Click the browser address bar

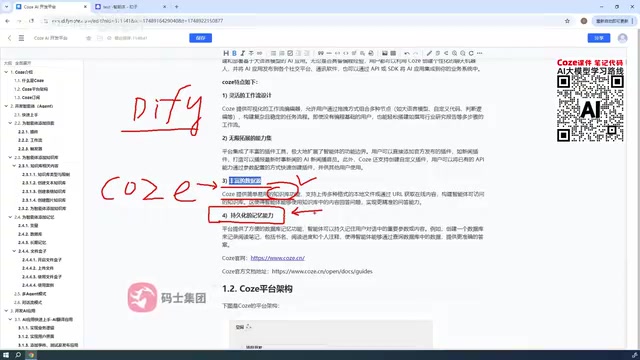click(x=302, y=21)
